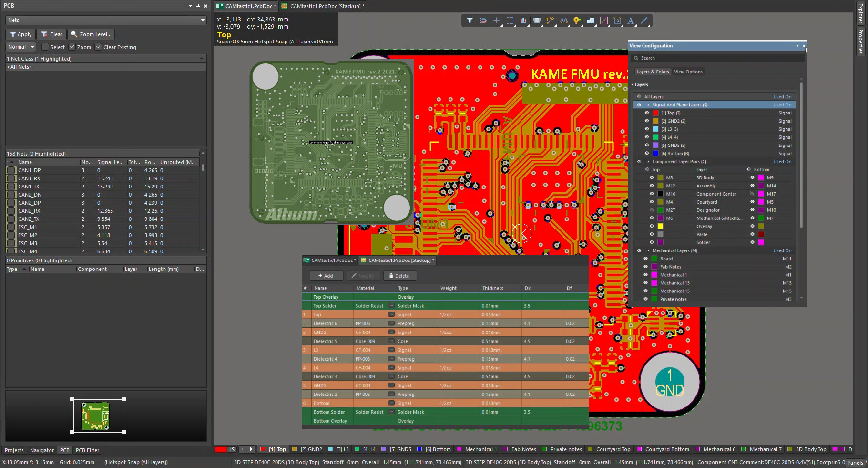Select the place polygon pour icon
Image resolution: width=868 pixels, height=468 pixels.
pyautogui.click(x=591, y=21)
